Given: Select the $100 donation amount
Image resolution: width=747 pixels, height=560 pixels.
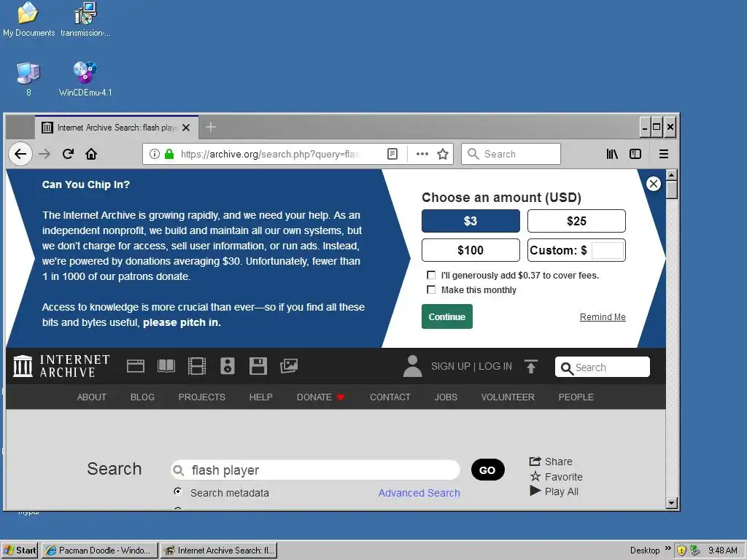Looking at the screenshot, I should pos(471,250).
